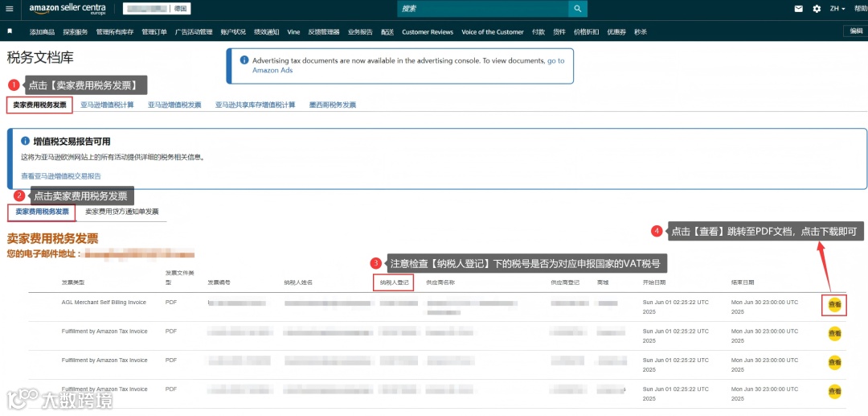Switch to 亚马逊共享库存增值税计算 tab
The height and width of the screenshot is (416, 868).
coord(256,105)
